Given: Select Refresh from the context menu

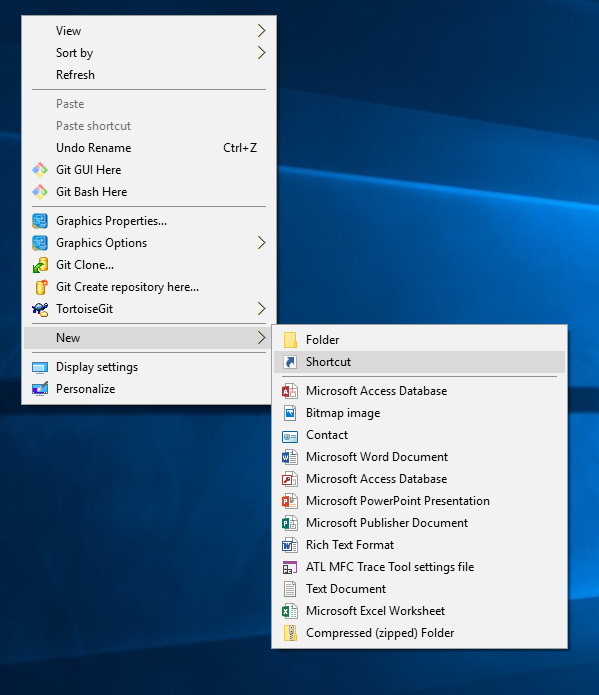Looking at the screenshot, I should [x=149, y=75].
